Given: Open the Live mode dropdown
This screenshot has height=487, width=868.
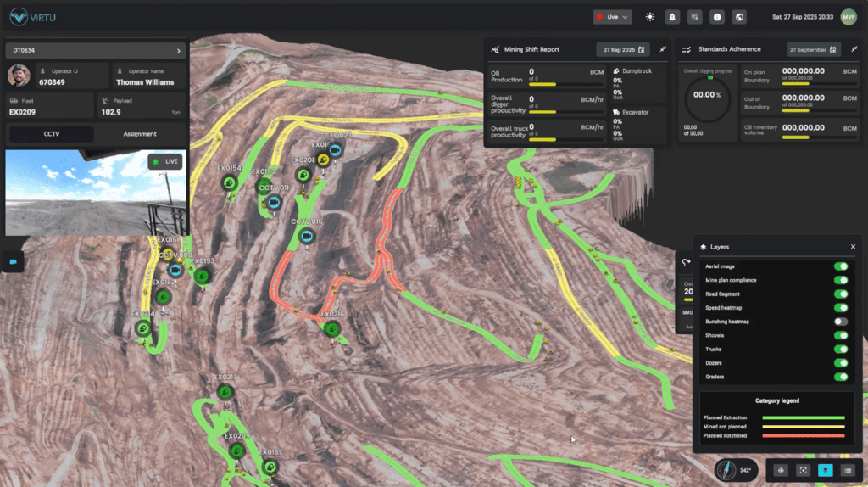Looking at the screenshot, I should 613,16.
